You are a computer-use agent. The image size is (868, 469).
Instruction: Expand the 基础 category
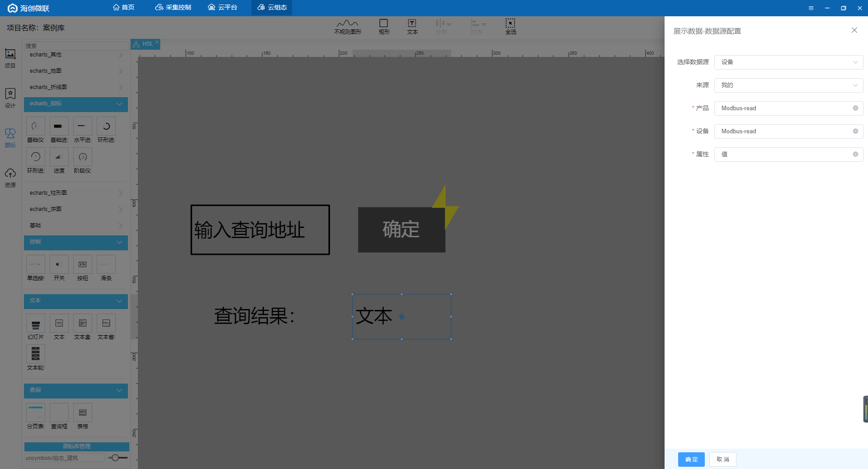(76, 226)
